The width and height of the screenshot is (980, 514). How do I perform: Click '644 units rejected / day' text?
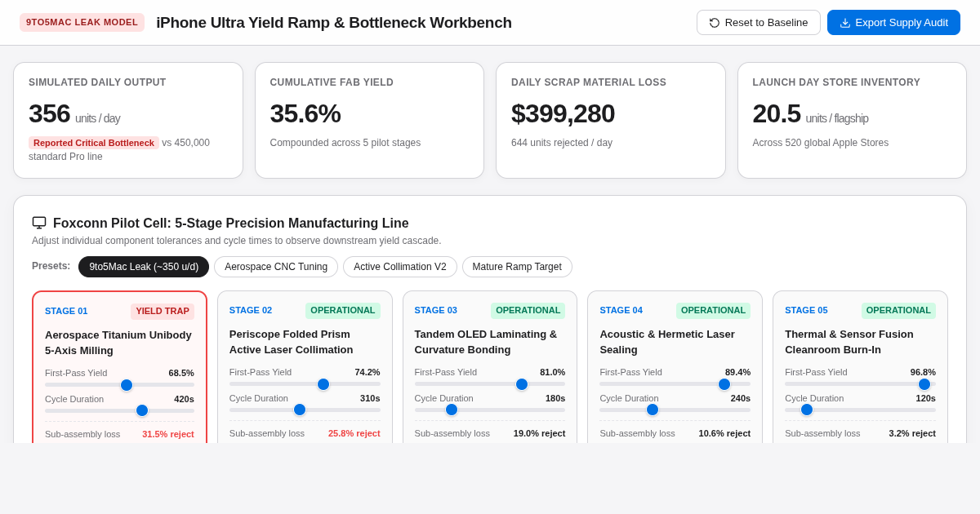562,143
